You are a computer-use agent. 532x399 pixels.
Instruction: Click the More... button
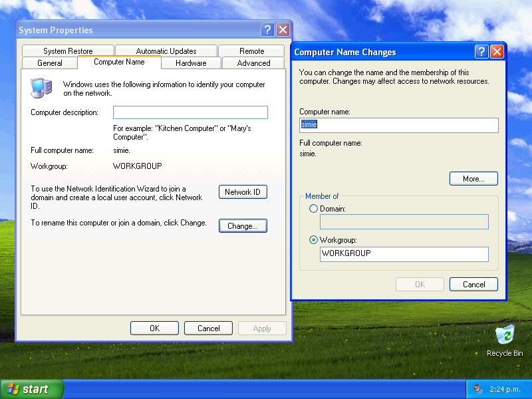click(473, 179)
